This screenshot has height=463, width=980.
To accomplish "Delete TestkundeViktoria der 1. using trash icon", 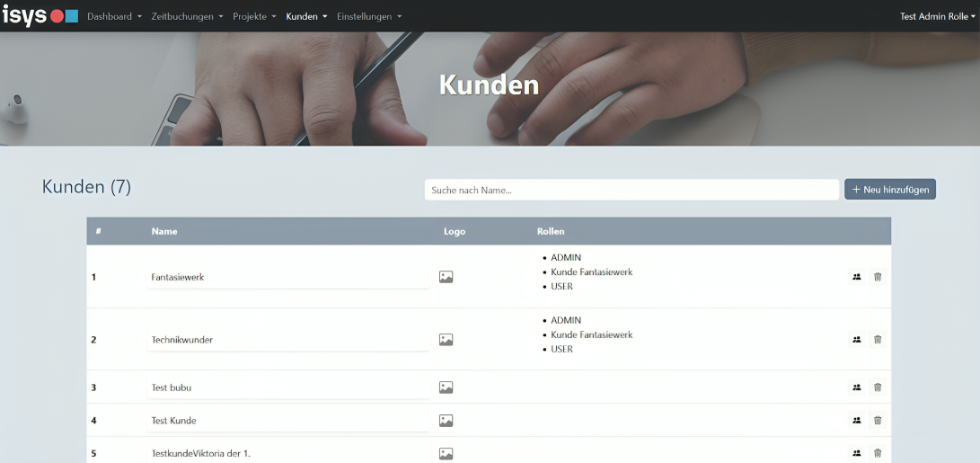I will point(878,453).
